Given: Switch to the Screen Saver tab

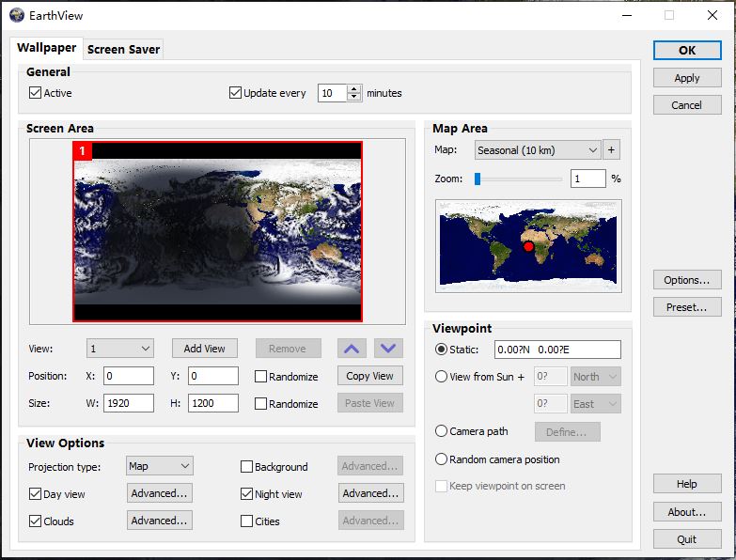Looking at the screenshot, I should tap(123, 49).
